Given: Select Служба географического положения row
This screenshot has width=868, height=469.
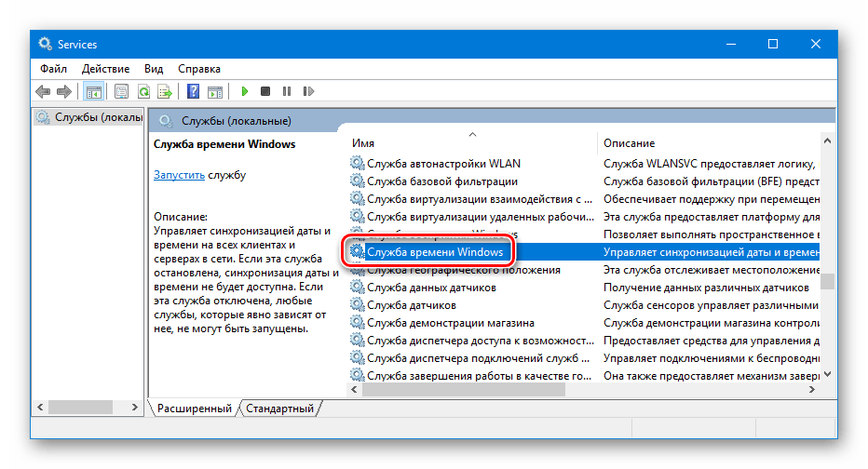Looking at the screenshot, I should (584, 269).
